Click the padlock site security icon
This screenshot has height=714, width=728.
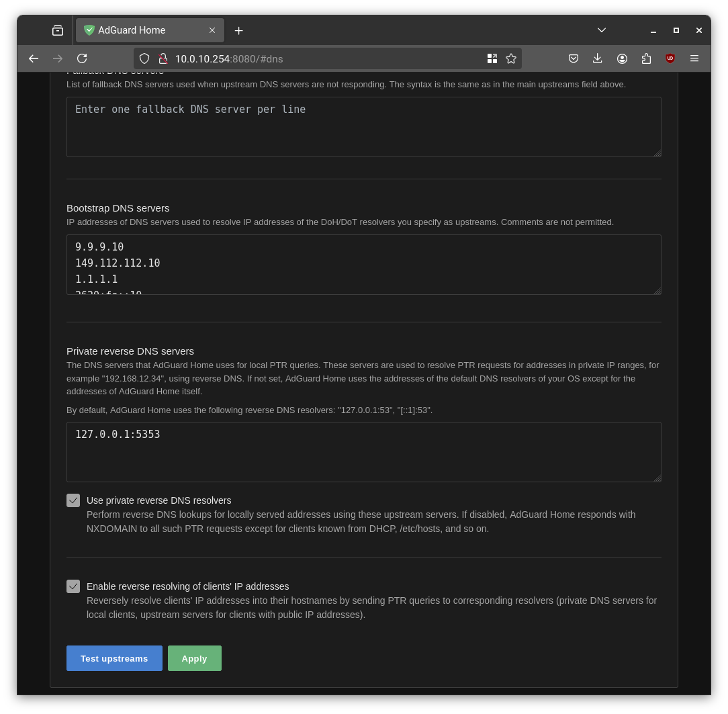[165, 58]
